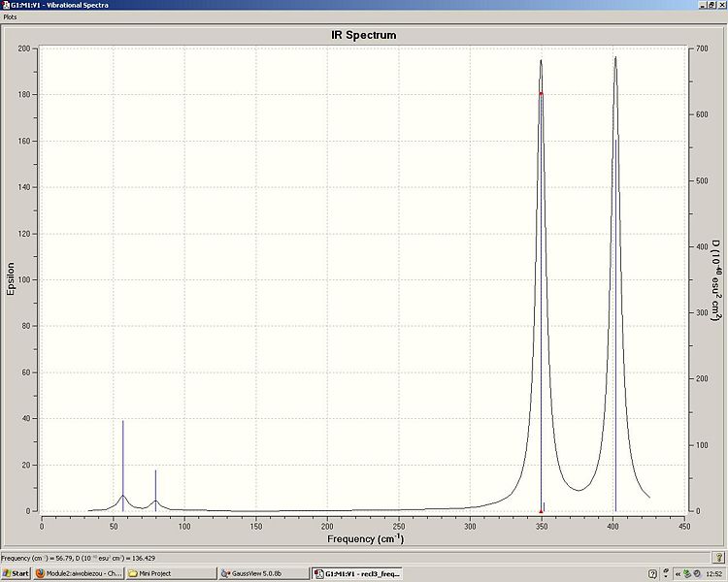Click the help question mark in status bar

717,558
